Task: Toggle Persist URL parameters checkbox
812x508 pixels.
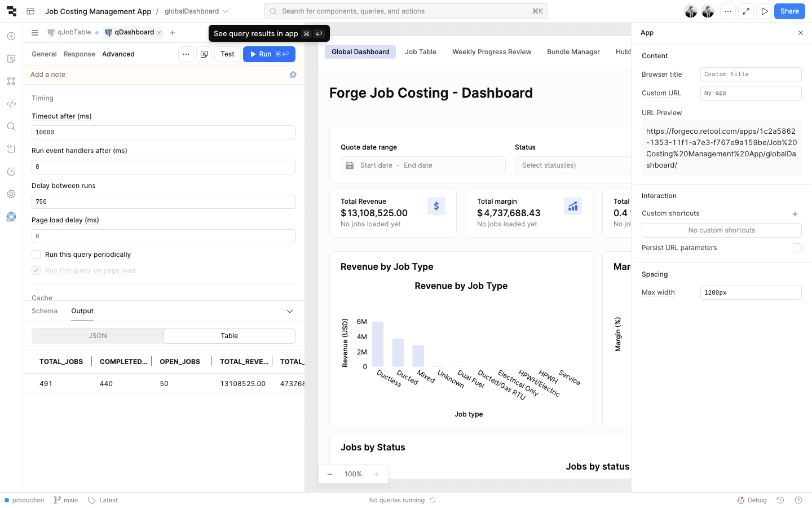Action: point(797,248)
